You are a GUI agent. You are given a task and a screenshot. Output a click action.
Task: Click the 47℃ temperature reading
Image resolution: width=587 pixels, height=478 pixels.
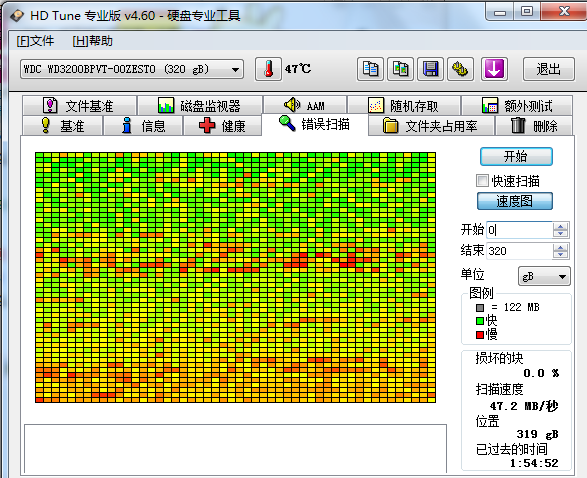click(298, 69)
